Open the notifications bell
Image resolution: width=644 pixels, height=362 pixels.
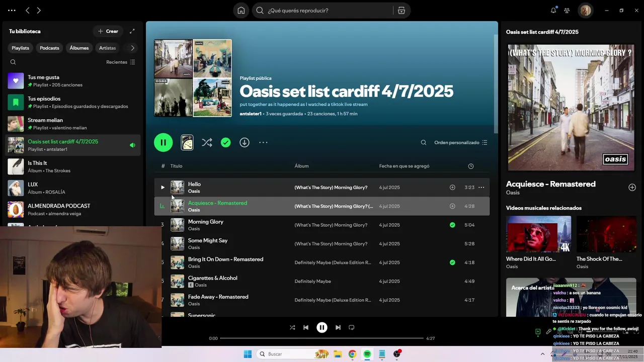[553, 11]
